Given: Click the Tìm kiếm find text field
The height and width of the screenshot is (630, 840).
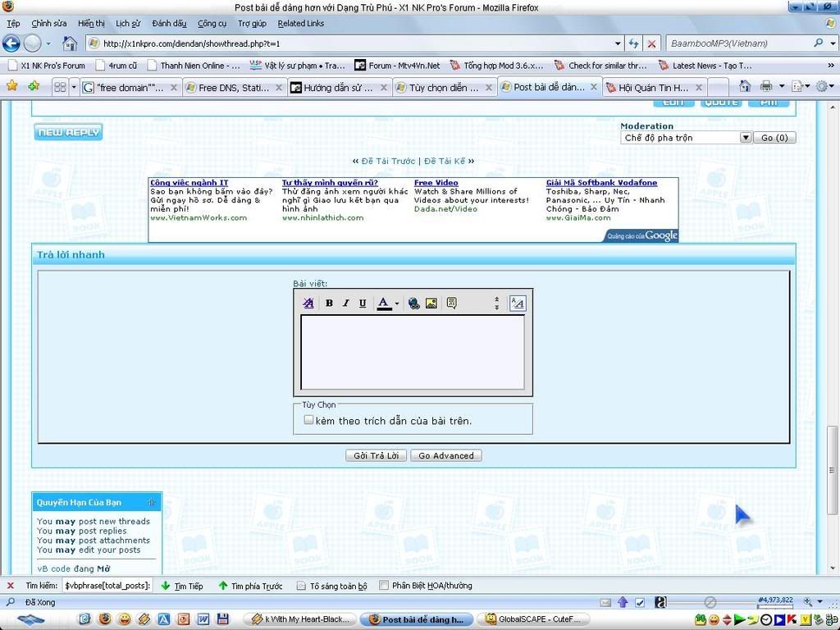Looking at the screenshot, I should 107,586.
